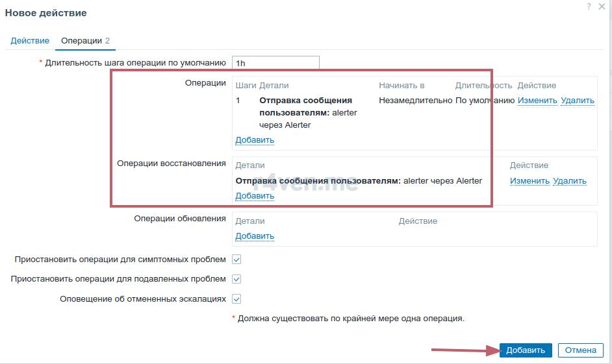Click the Длительность шага операции label
Image resolution: width=612 pixels, height=364 pixels.
pos(135,64)
